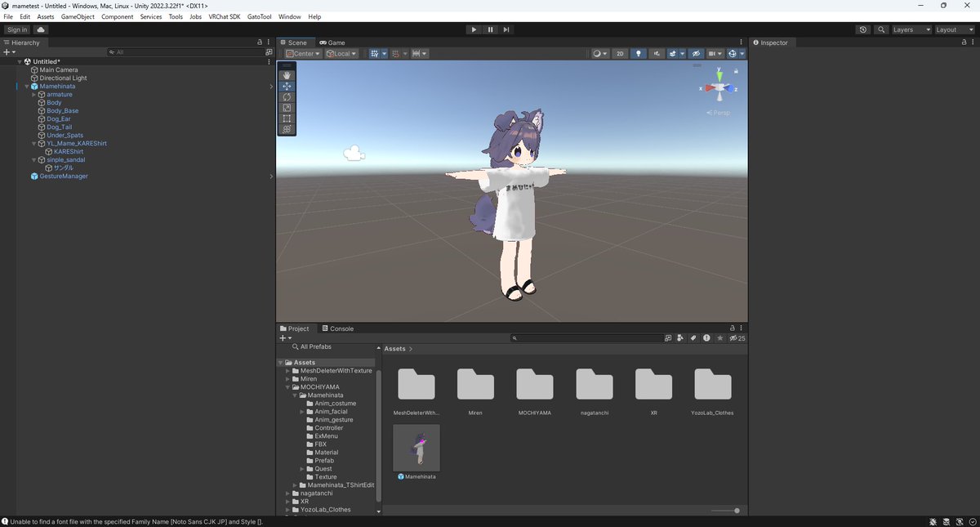
Task: Click the Sign in button
Action: tap(16, 29)
